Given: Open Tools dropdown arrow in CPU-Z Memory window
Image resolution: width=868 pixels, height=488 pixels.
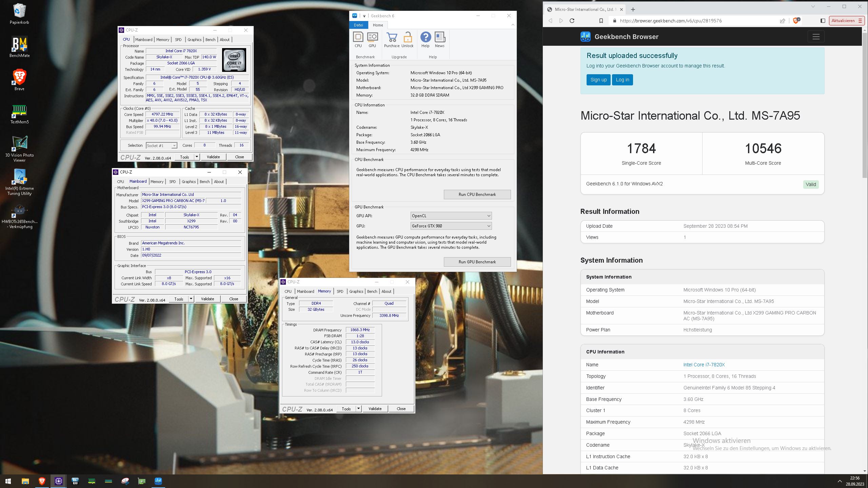Looking at the screenshot, I should coord(358,409).
